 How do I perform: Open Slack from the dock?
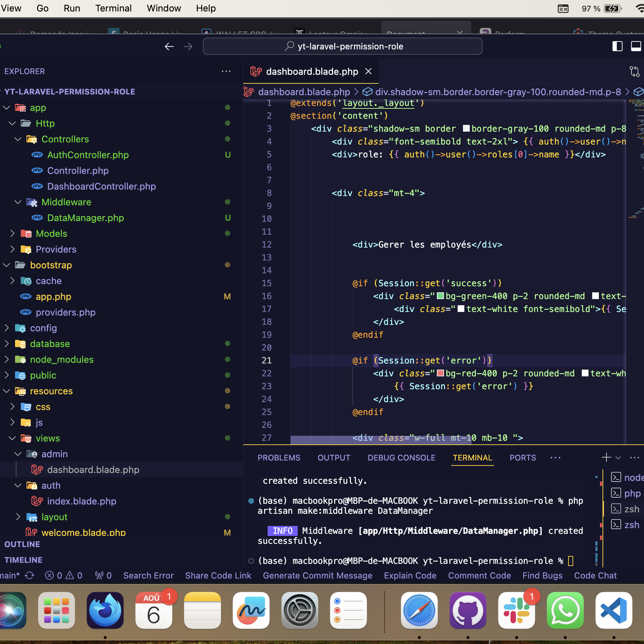pyautogui.click(x=516, y=610)
